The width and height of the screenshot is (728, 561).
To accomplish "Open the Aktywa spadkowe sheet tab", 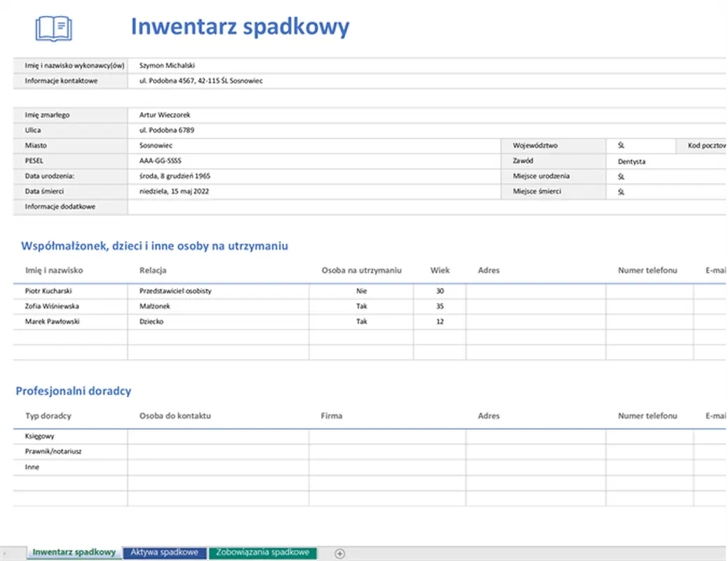I will point(164,553).
